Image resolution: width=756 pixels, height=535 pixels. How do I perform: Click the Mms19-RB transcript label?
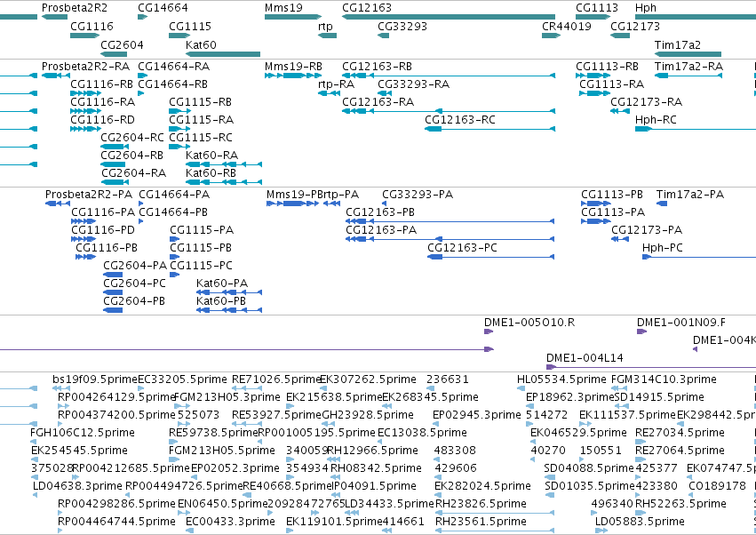click(x=293, y=66)
